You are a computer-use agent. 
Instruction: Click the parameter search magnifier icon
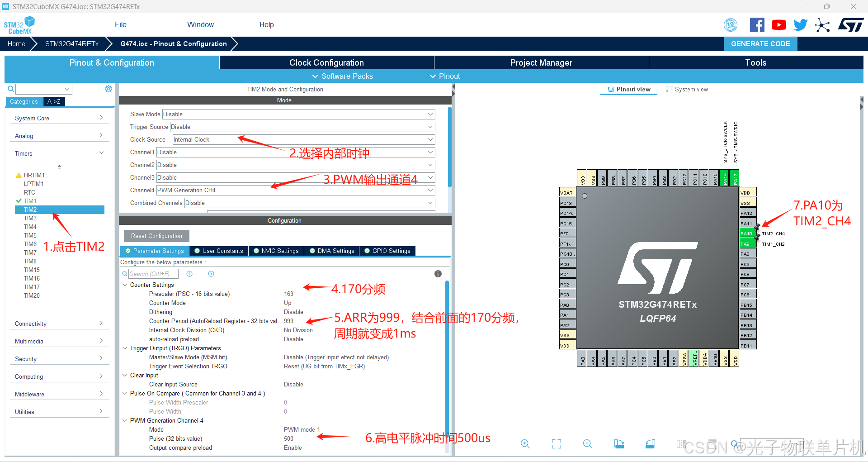(125, 274)
